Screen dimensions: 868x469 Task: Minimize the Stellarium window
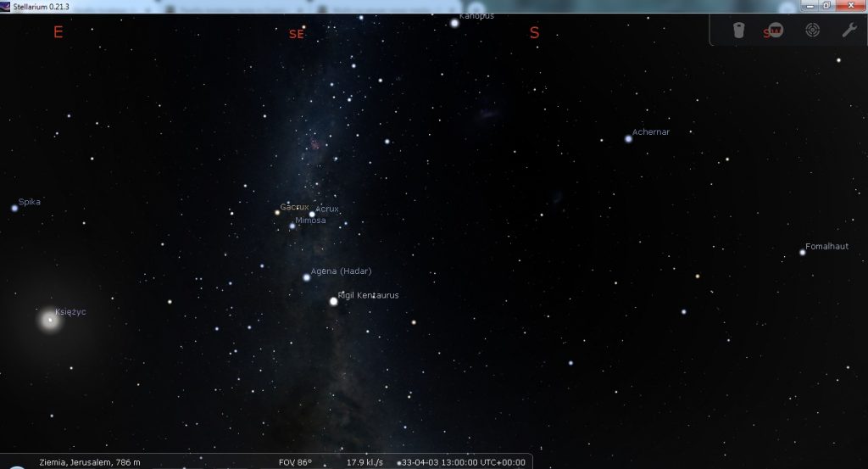coord(810,6)
